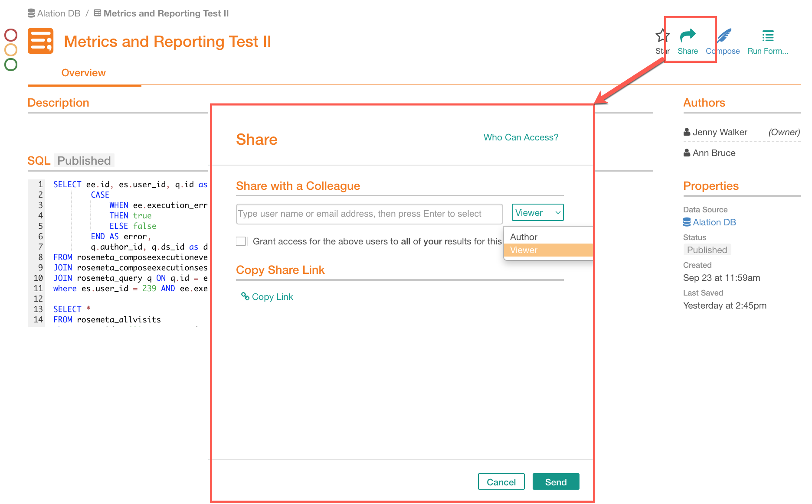Click the Star icon

(x=662, y=36)
